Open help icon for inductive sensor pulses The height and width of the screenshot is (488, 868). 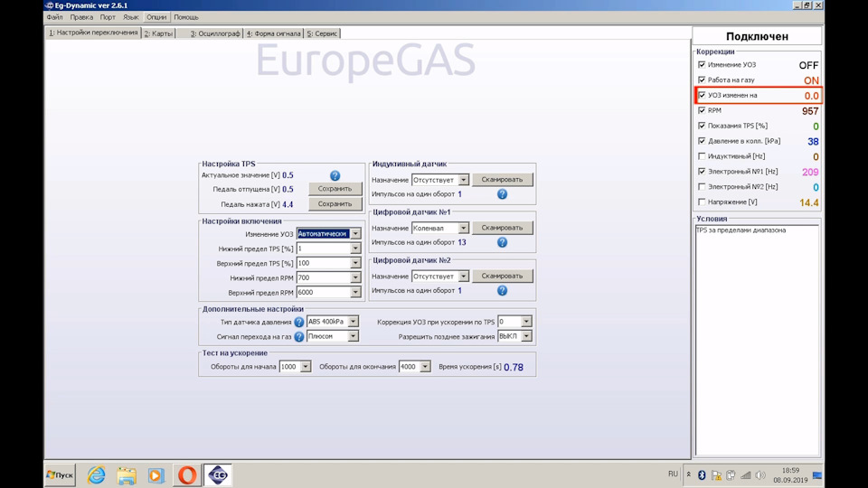(502, 194)
